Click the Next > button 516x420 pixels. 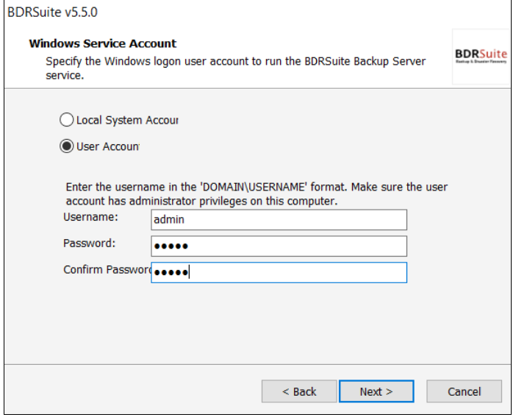click(x=376, y=391)
